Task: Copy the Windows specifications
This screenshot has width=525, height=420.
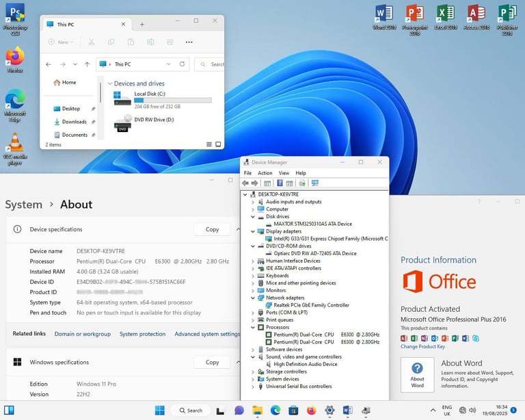Action: tap(212, 363)
